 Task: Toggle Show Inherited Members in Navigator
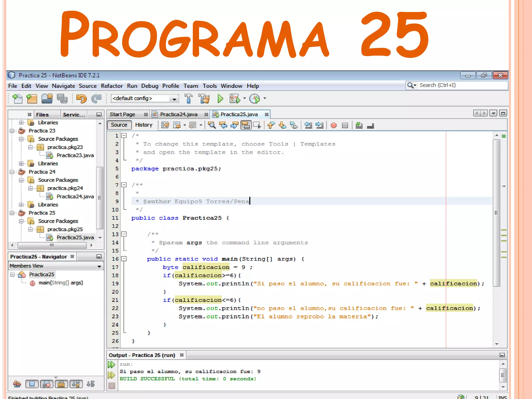pyautogui.click(x=17, y=384)
